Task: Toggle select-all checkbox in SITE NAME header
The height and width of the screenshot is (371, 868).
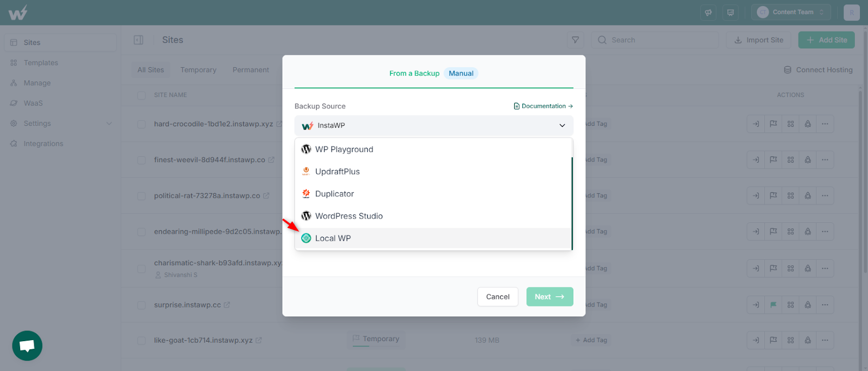Action: tap(142, 95)
